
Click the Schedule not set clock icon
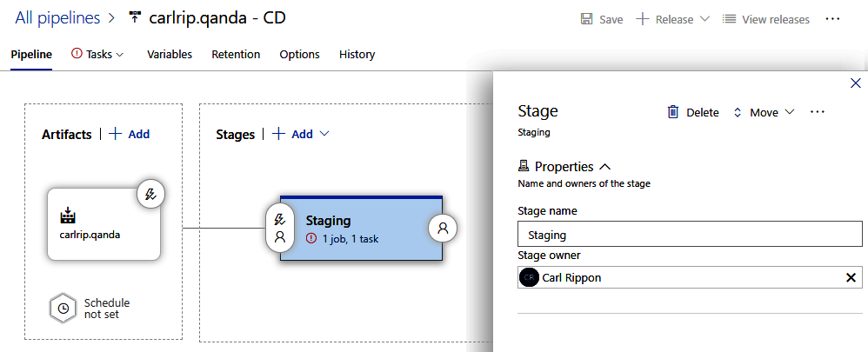click(62, 308)
